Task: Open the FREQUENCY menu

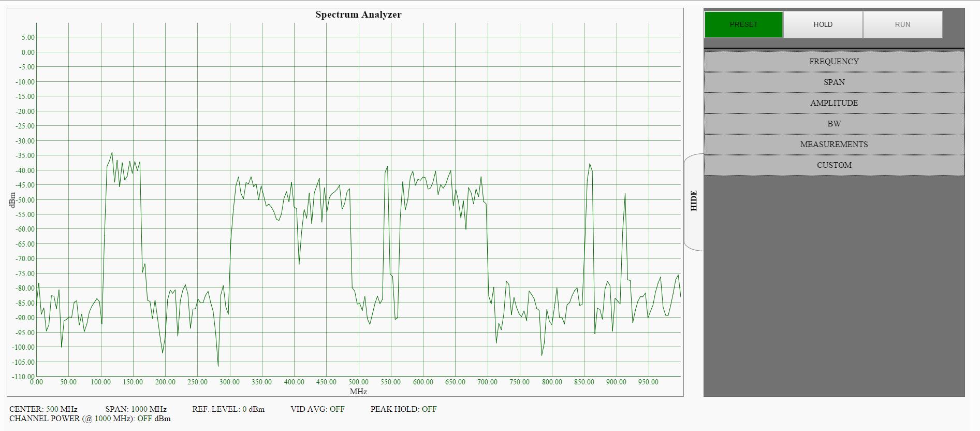Action: click(x=833, y=62)
